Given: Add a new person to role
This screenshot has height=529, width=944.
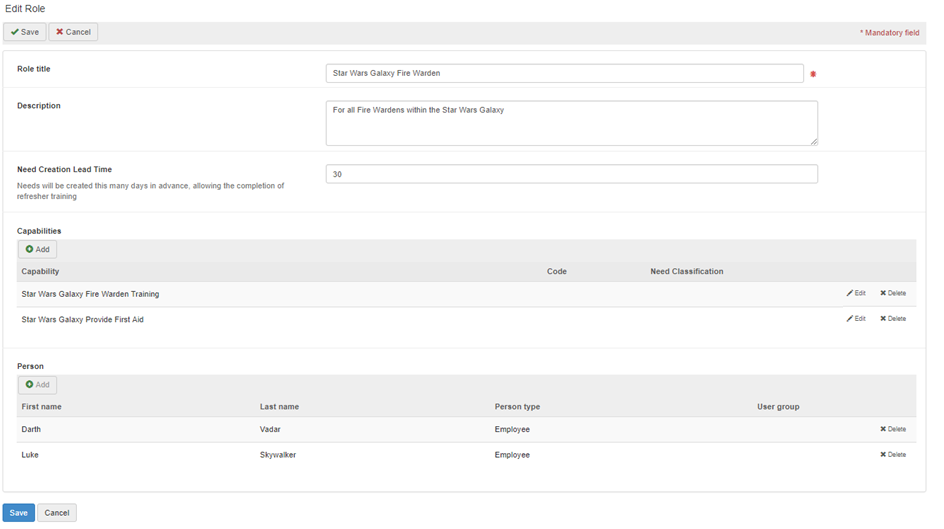Looking at the screenshot, I should point(37,384).
